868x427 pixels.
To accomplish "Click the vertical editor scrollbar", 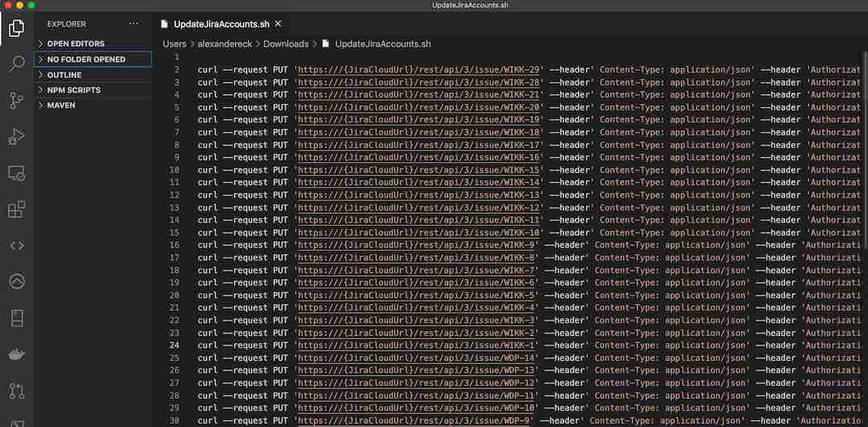I will [865, 150].
